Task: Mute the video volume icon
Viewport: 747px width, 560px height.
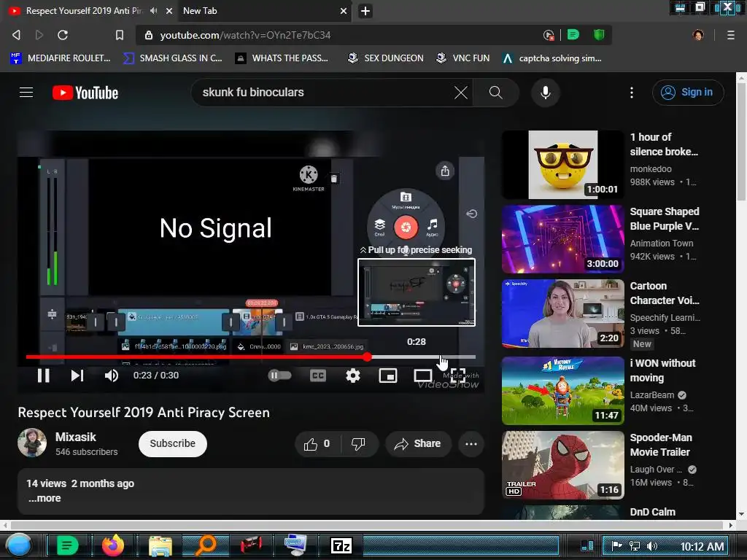Action: [111, 376]
